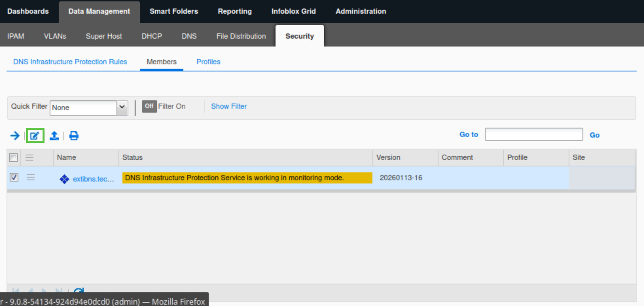The height and width of the screenshot is (306, 644).
Task: Open the Quick Filter dropdown
Action: click(x=122, y=108)
